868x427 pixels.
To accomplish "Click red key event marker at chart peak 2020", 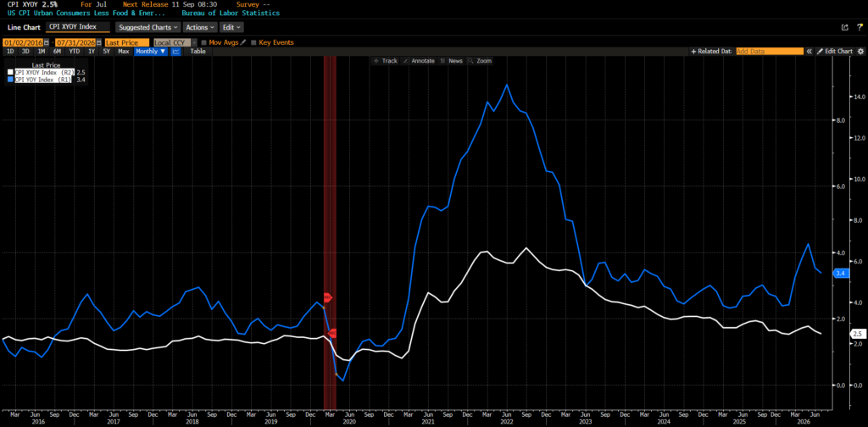I will click(x=326, y=298).
